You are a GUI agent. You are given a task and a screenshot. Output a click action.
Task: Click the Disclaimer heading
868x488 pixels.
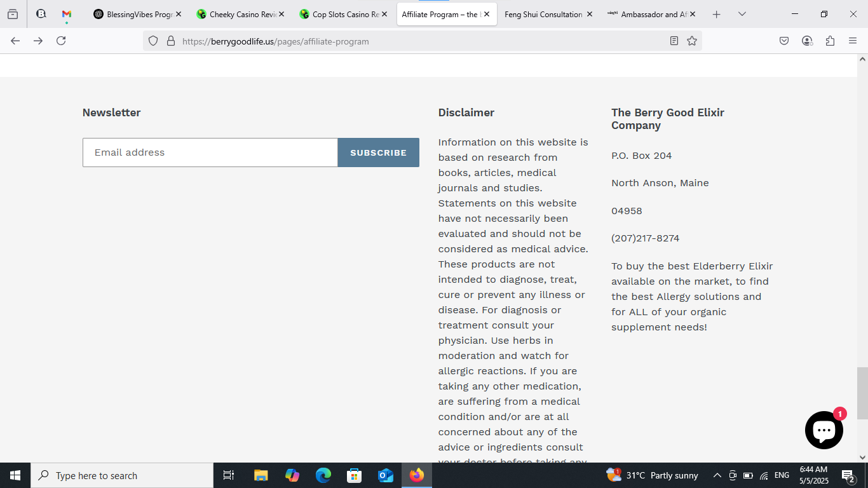[466, 112]
